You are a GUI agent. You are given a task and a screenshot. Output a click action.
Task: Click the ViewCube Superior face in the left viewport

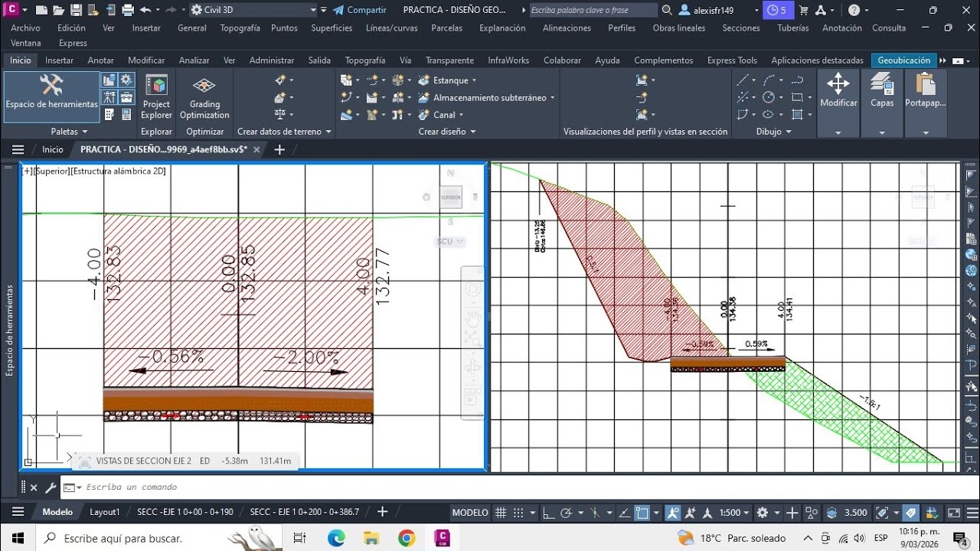tap(451, 197)
